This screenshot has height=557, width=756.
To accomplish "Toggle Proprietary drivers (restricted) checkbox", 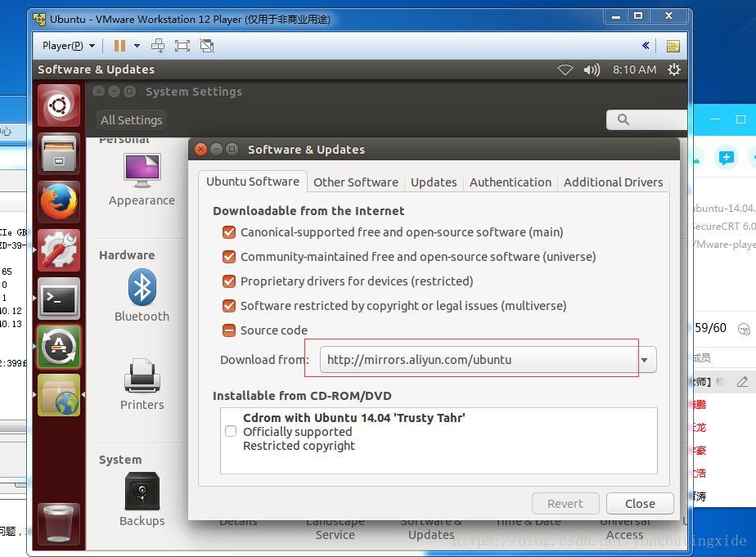I will coord(229,281).
